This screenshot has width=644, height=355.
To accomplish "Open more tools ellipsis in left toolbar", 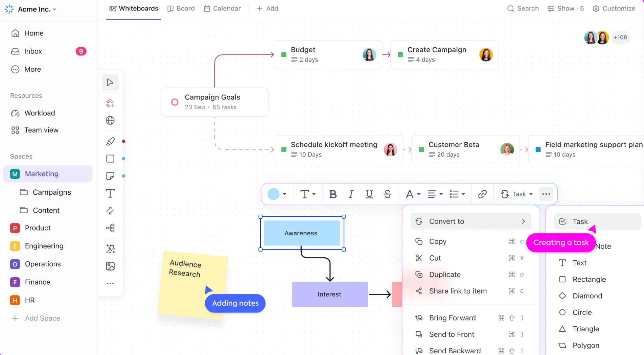I will (110, 283).
